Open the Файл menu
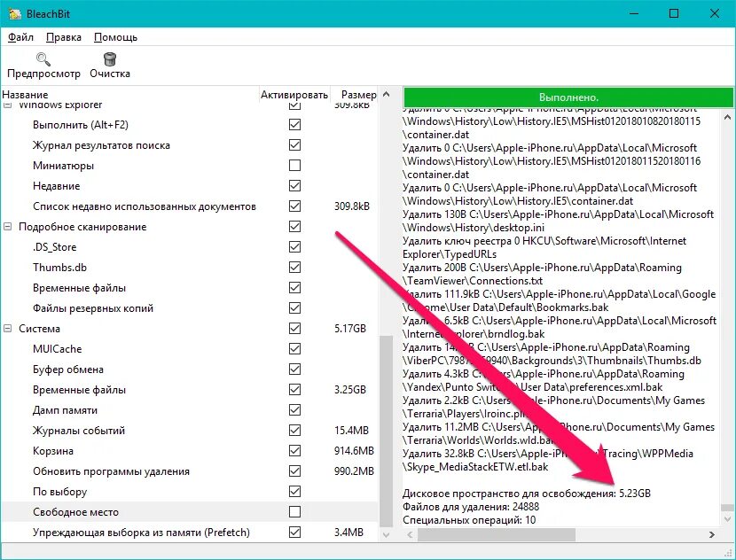736x560 pixels. tap(20, 37)
